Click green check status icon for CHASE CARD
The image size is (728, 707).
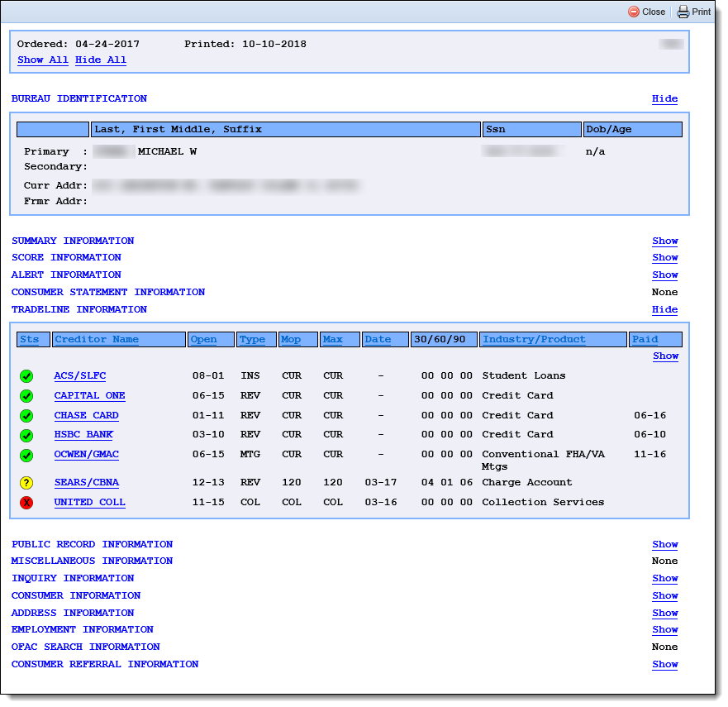pos(26,416)
